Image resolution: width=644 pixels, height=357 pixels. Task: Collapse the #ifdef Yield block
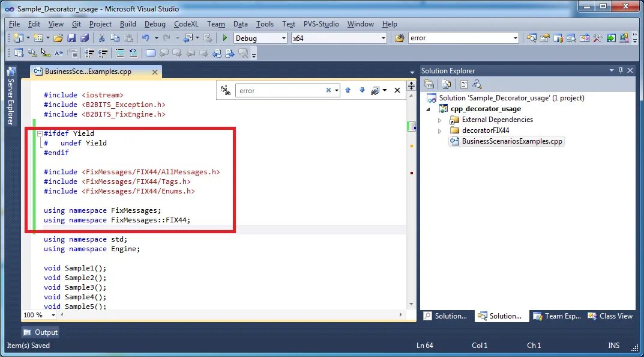tap(40, 133)
